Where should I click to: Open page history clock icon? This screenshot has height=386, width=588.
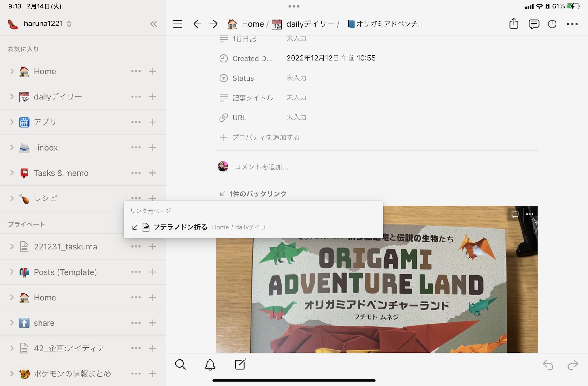pyautogui.click(x=552, y=24)
